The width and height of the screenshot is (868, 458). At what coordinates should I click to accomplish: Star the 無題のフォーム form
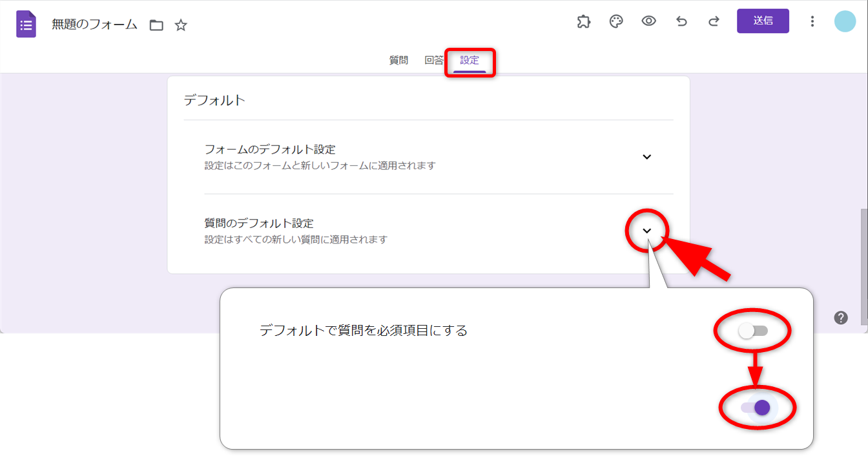[x=181, y=25]
